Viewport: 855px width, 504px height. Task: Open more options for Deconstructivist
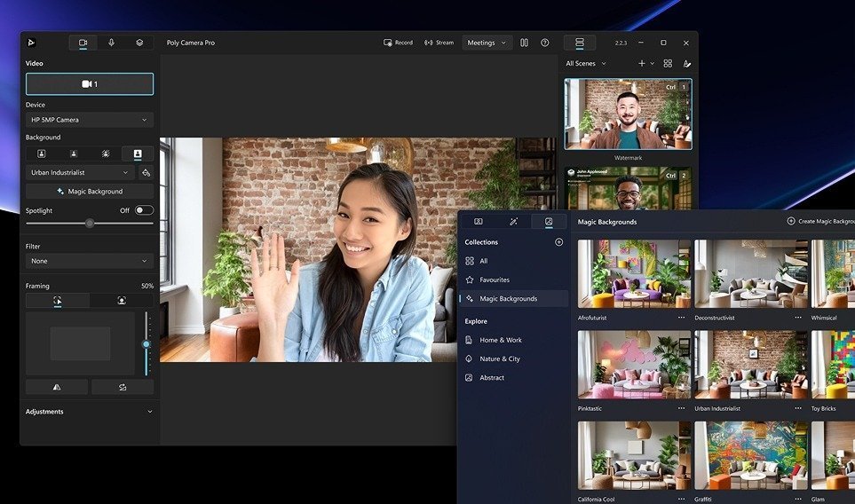(x=798, y=318)
